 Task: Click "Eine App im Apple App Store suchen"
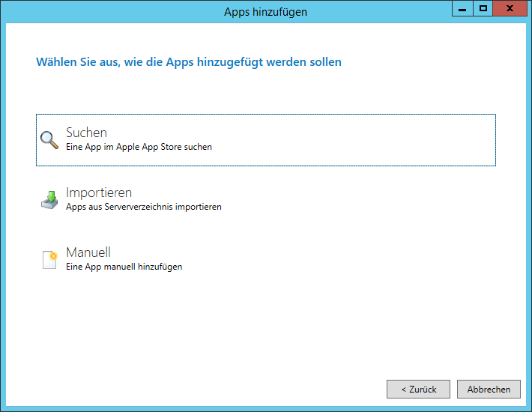[139, 148]
